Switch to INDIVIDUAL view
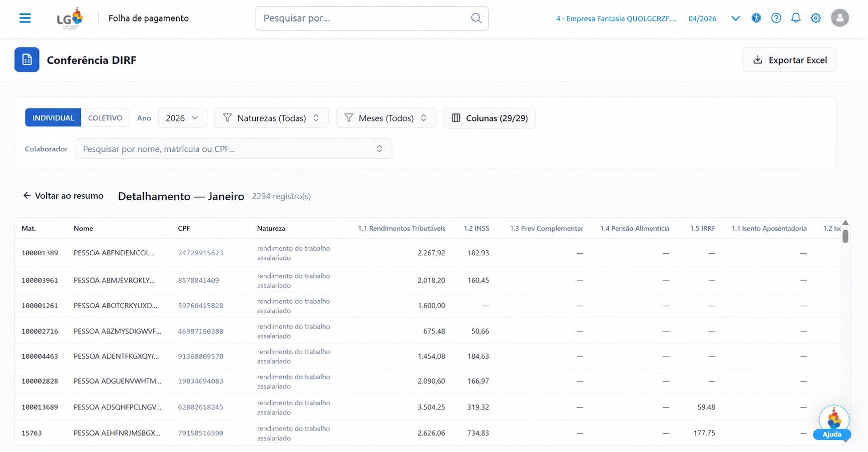 53,118
